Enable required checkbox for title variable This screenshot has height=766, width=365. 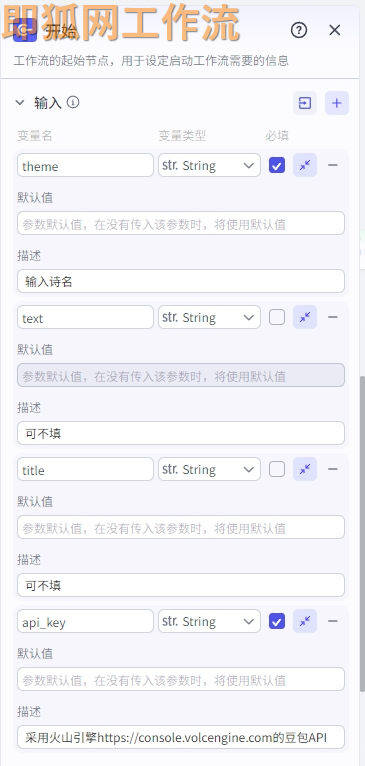[x=277, y=469]
